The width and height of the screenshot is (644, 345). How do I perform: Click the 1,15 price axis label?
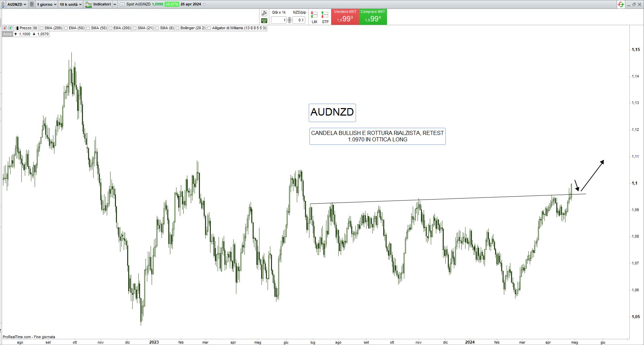pos(635,50)
